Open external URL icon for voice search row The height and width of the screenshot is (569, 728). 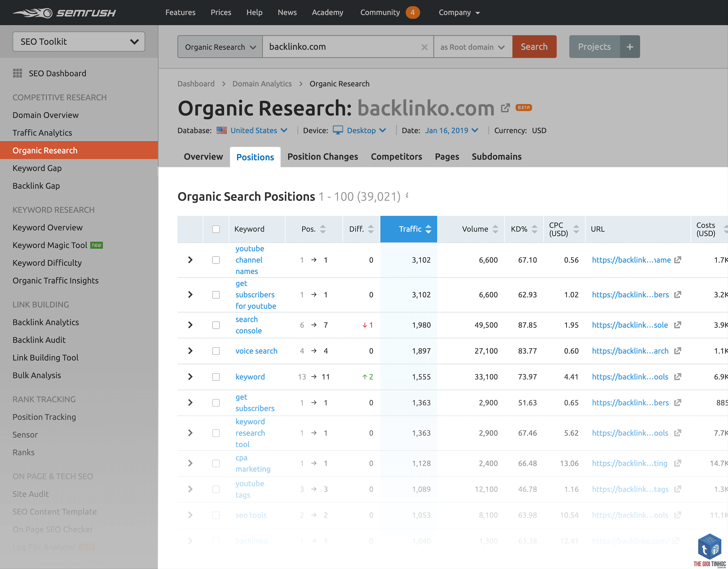coord(677,351)
